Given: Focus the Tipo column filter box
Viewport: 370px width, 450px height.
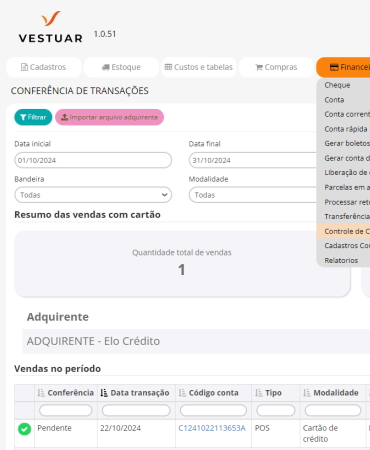Looking at the screenshot, I should (x=276, y=410).
